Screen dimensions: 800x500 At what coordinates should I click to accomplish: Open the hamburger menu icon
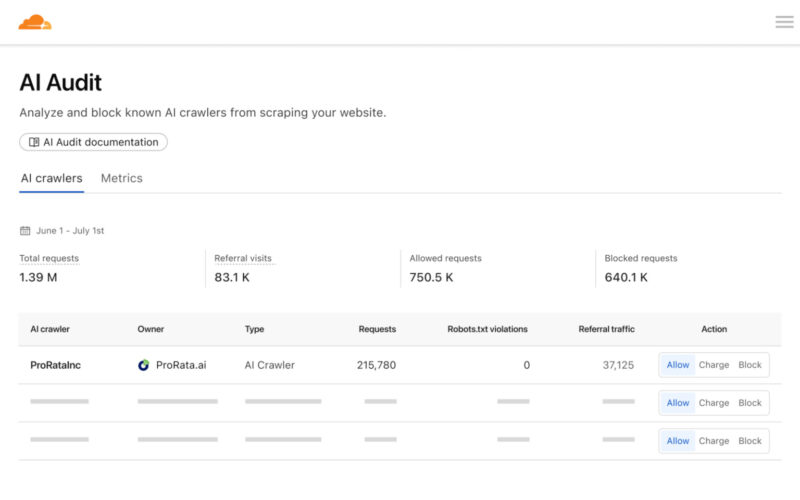pyautogui.click(x=784, y=21)
